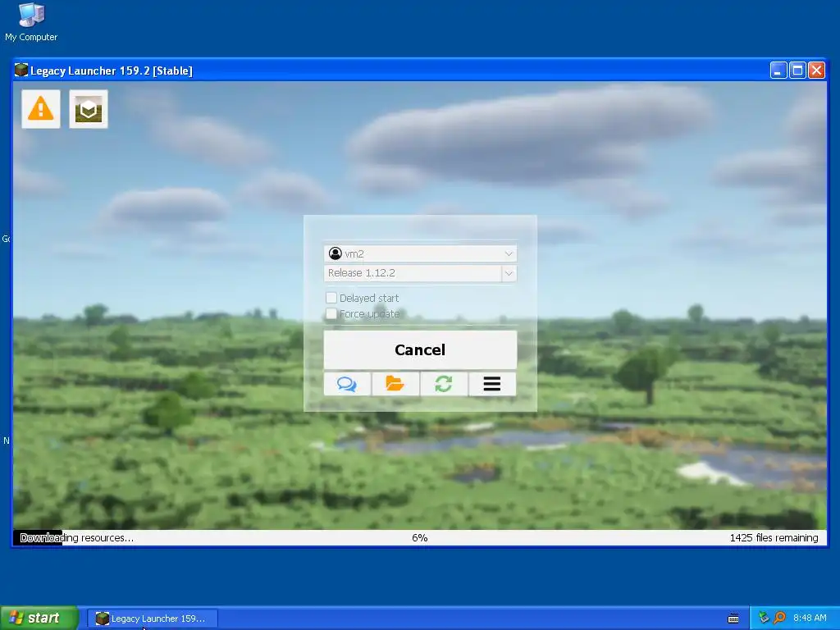Select Legacy Launcher taskbar button
Viewport: 840px width, 630px height.
coord(153,619)
